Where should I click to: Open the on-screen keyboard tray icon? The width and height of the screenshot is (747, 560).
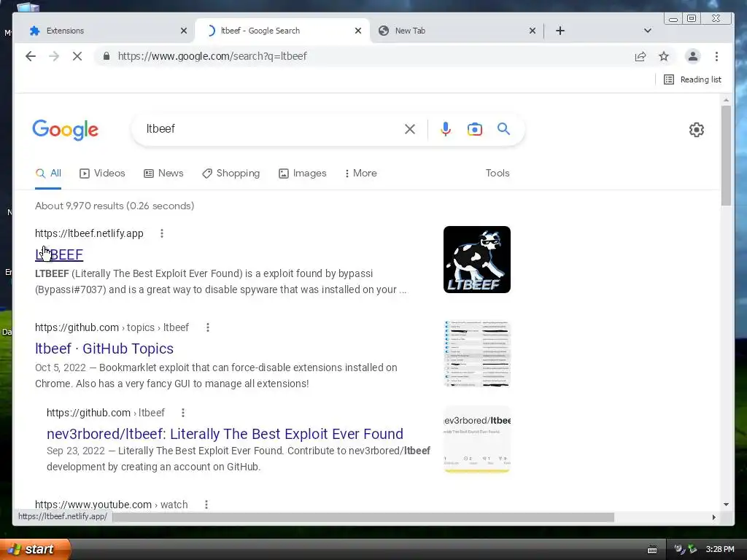[x=652, y=550]
